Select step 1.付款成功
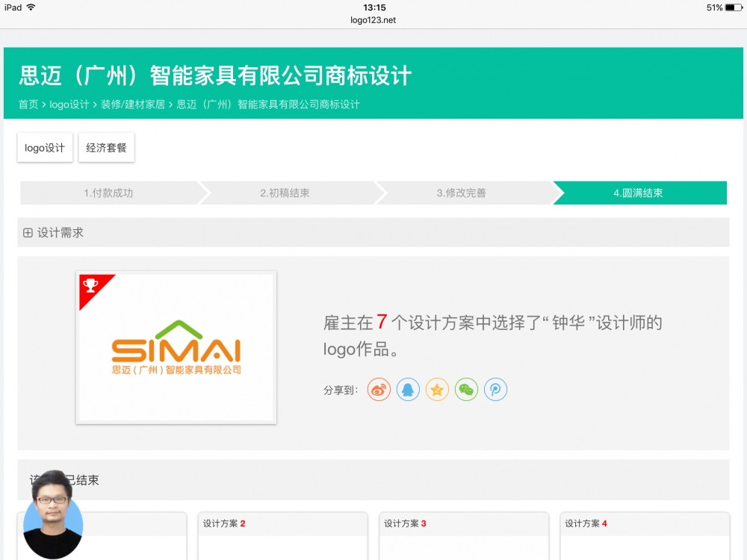Screen dimensions: 747x560 click(x=108, y=193)
